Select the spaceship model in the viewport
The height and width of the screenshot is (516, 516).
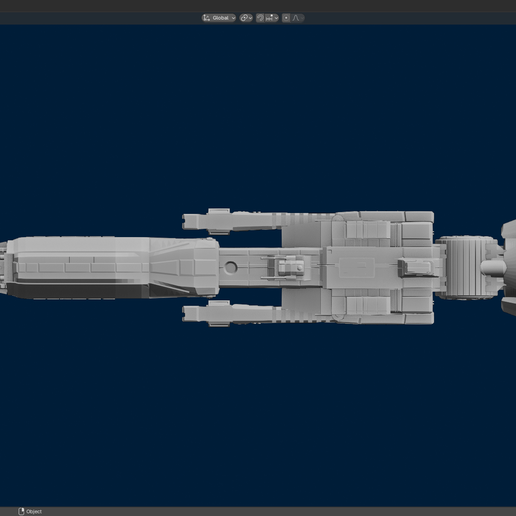pyautogui.click(x=258, y=268)
